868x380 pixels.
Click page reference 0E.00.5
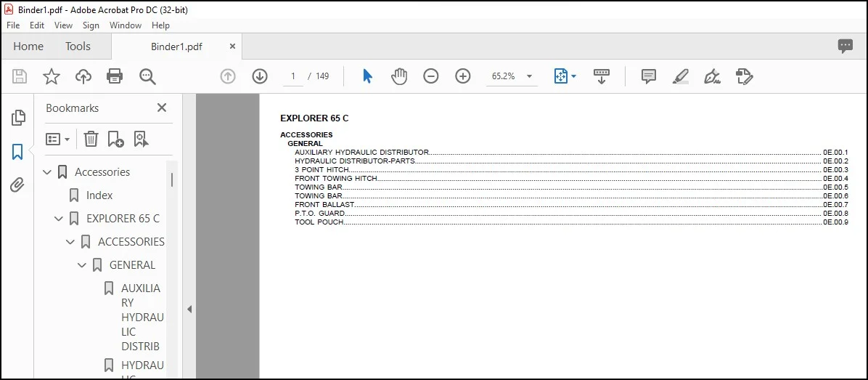(836, 187)
